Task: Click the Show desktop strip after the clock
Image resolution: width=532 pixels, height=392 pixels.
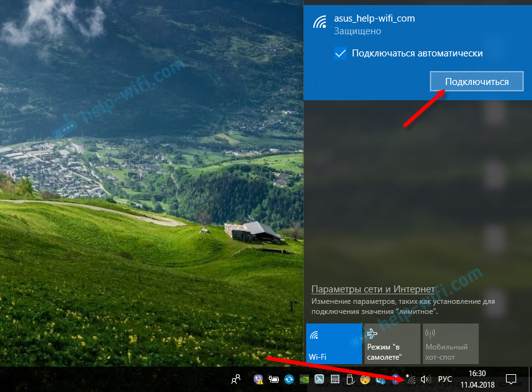Action: [530, 379]
